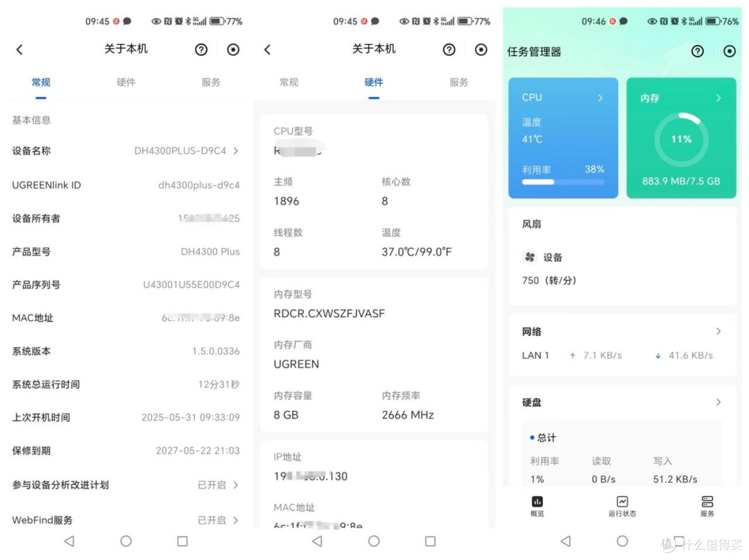Open 运行状态 icon in bottom bar
749x560 pixels.
coord(622,501)
